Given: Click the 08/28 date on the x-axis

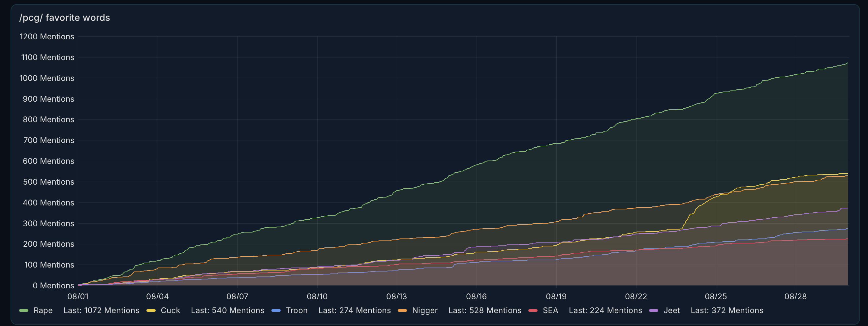Looking at the screenshot, I should [x=795, y=296].
